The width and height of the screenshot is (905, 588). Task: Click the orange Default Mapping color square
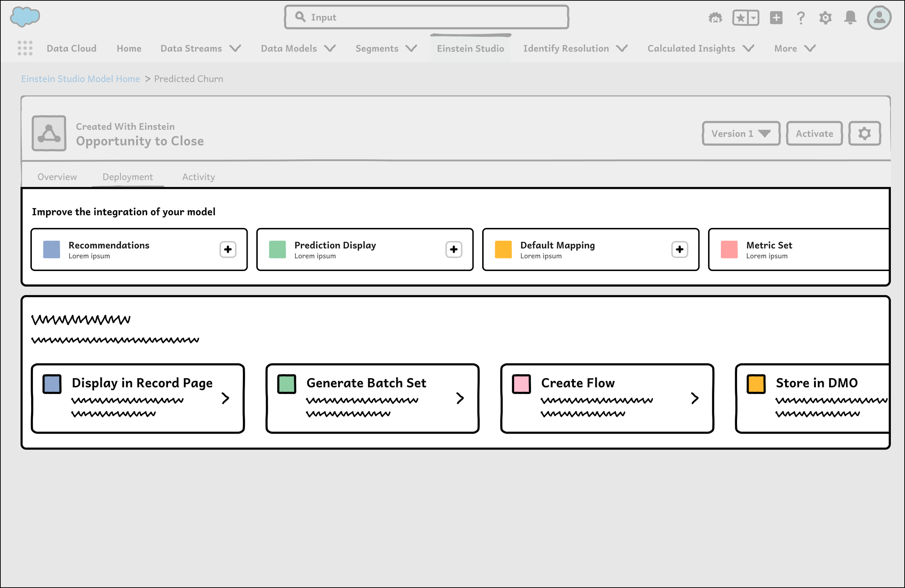pyautogui.click(x=503, y=249)
